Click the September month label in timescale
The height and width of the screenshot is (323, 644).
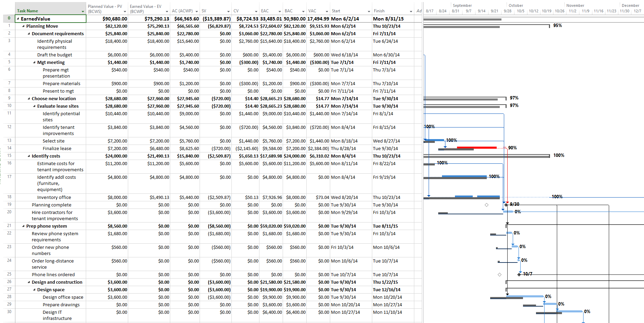point(462,5)
